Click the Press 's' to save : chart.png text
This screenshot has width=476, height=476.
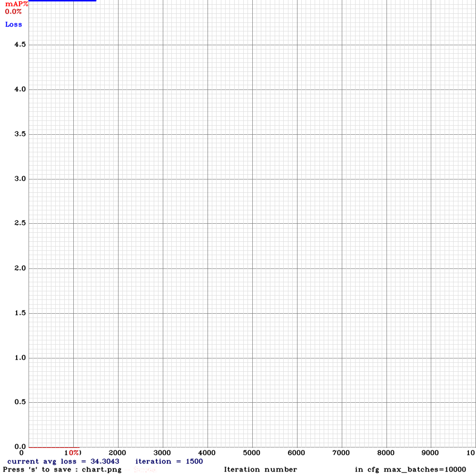pyautogui.click(x=61, y=469)
